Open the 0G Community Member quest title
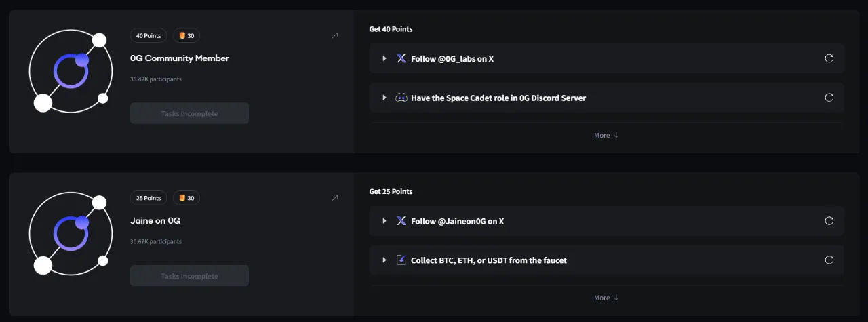The width and height of the screenshot is (868, 322). (x=180, y=58)
